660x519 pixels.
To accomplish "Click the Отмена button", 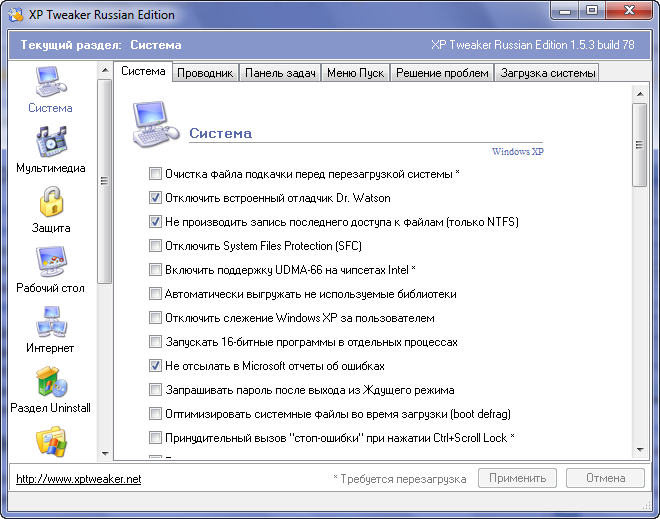I will [x=605, y=479].
